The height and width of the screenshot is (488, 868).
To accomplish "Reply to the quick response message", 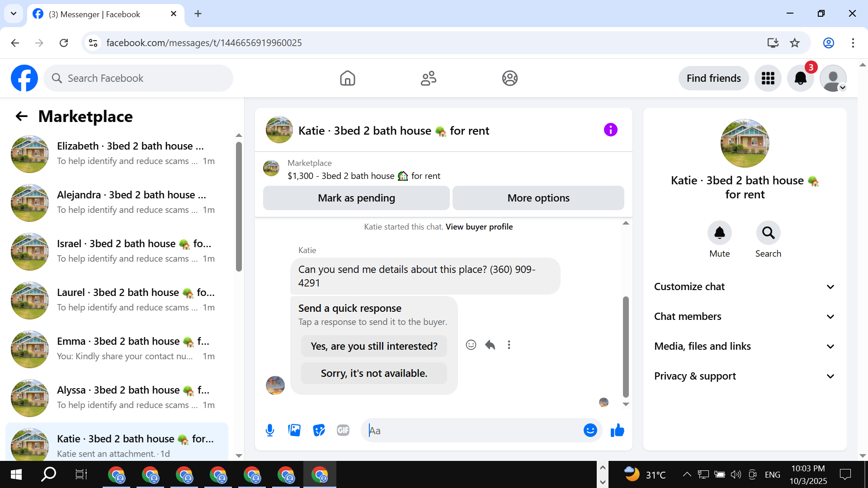I will coord(490,345).
